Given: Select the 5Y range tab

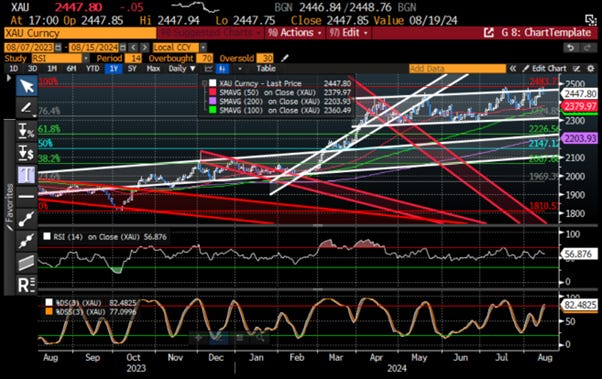Looking at the screenshot, I should [x=132, y=69].
